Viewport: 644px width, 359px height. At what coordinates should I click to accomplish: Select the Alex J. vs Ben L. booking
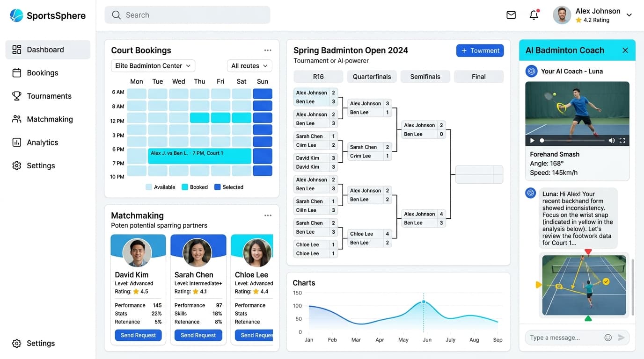(200, 156)
